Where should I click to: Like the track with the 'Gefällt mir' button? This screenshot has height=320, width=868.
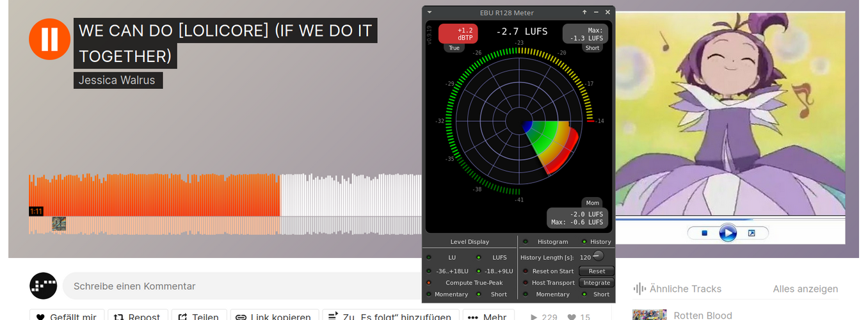click(67, 317)
